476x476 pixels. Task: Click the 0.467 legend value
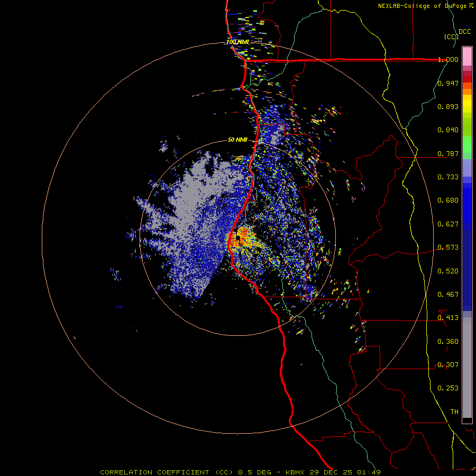448,295
